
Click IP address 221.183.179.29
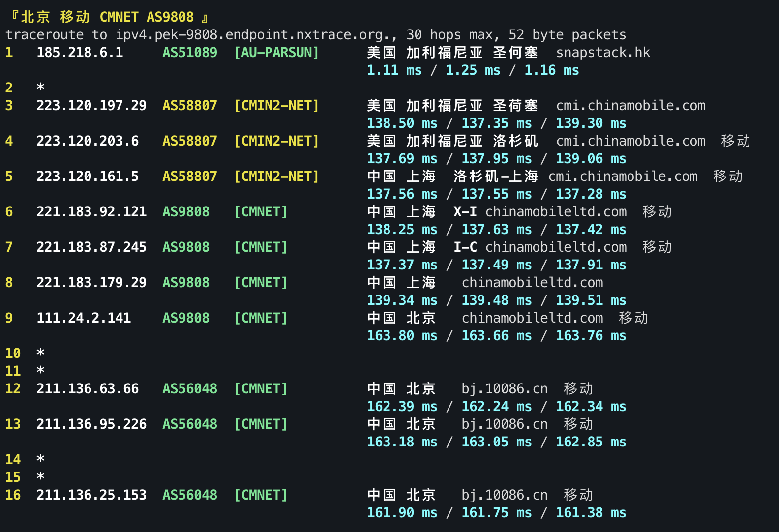click(91, 283)
